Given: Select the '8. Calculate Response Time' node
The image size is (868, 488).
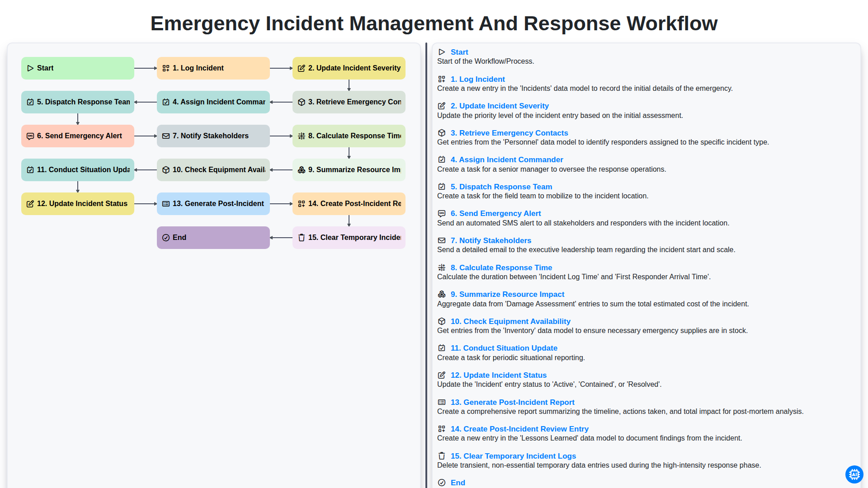Looking at the screenshot, I should pyautogui.click(x=349, y=136).
